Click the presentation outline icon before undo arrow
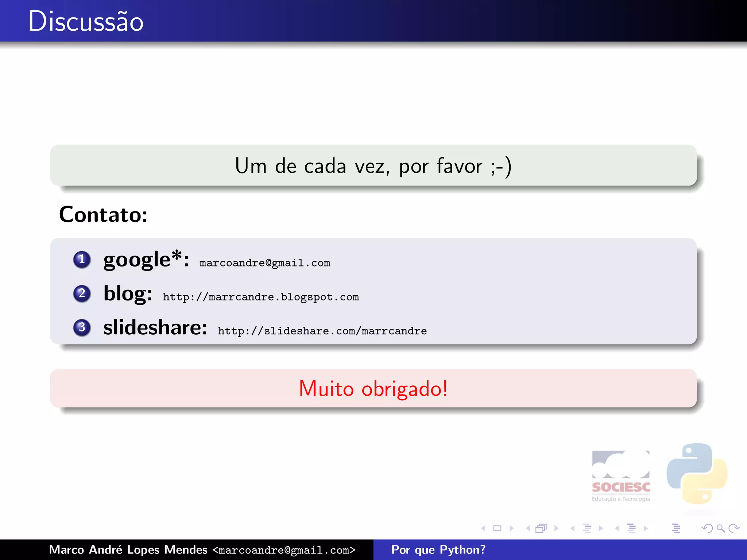 click(x=676, y=528)
